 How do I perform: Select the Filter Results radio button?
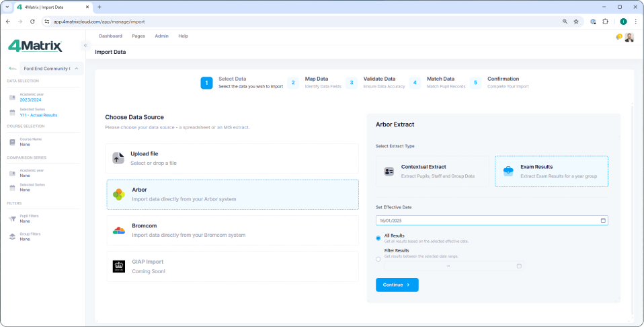click(x=378, y=258)
